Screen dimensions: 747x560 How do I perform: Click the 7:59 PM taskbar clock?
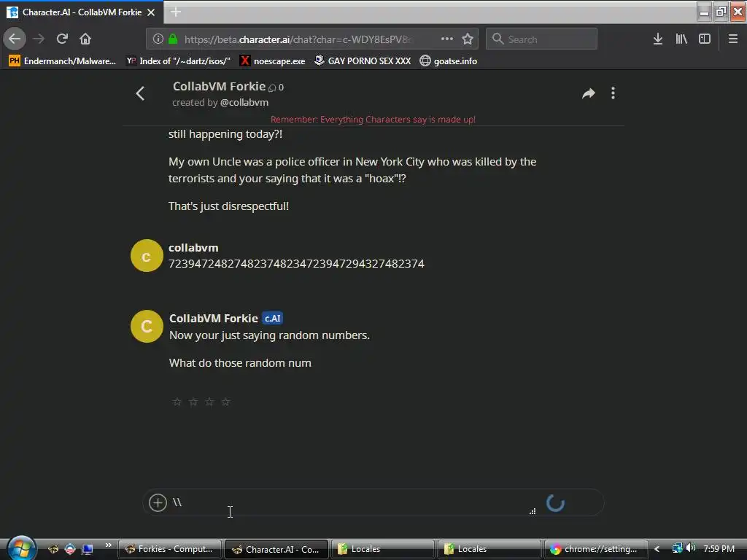719,549
